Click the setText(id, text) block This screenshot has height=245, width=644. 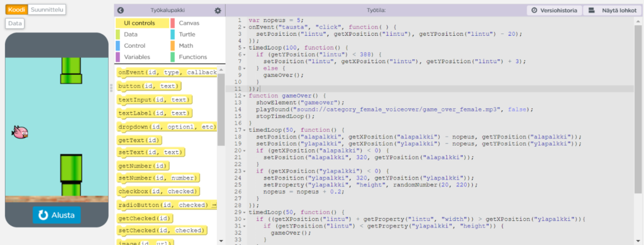151,152
